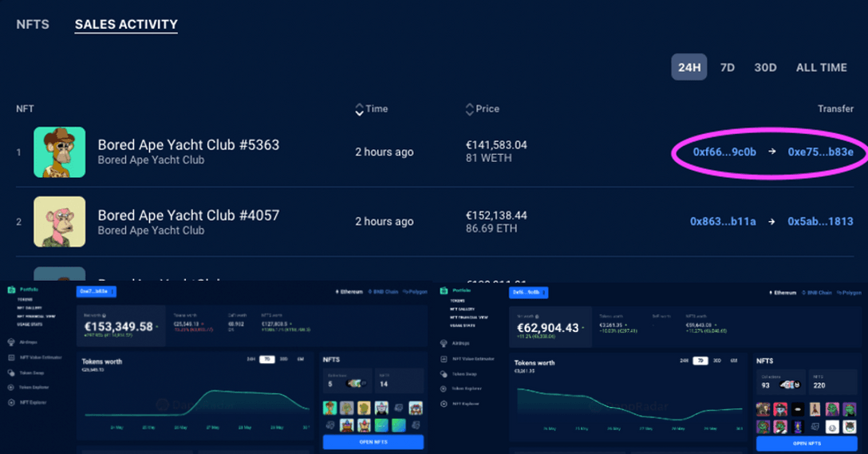Click NFT Explorer icon in right dashboard sidebar

point(444,404)
